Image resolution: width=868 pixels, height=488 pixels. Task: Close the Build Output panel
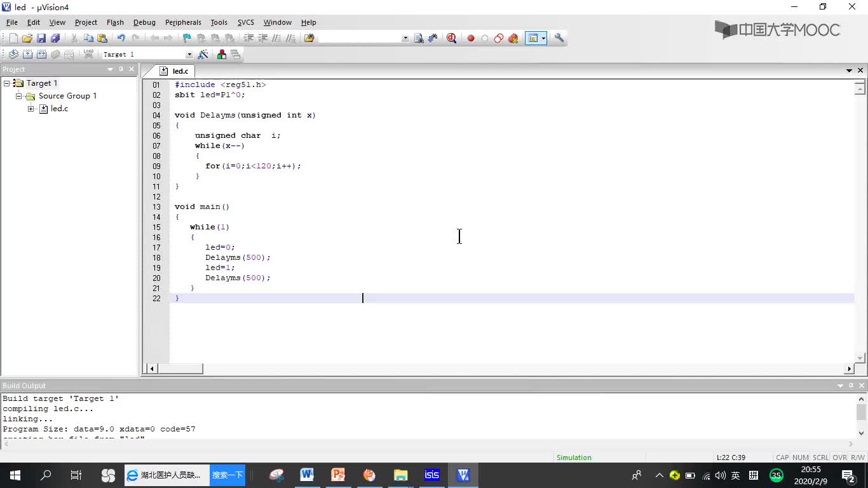click(862, 386)
